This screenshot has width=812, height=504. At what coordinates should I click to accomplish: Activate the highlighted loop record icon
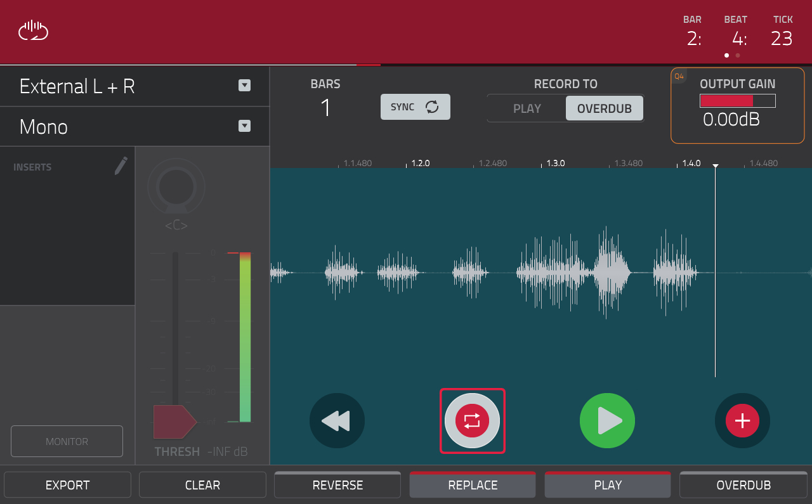(x=472, y=420)
